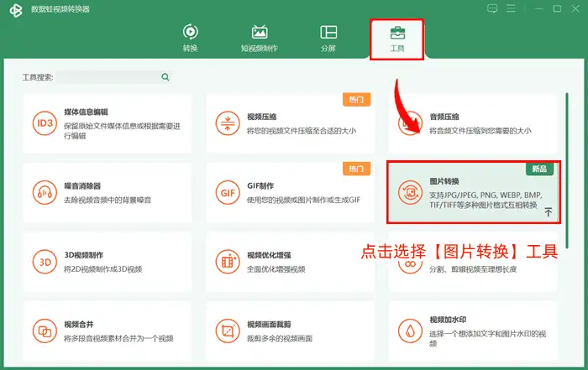The image size is (588, 370).
Task: Open the 媒体信息编辑 tool title
Action: (86, 112)
